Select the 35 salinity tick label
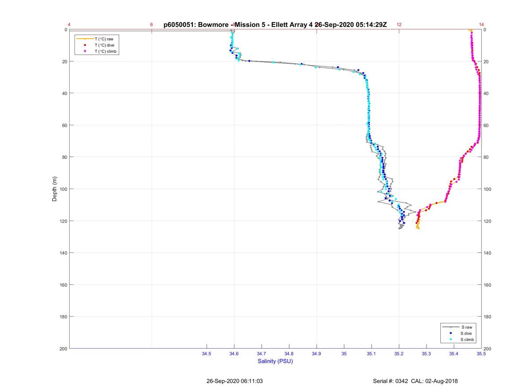This screenshot has width=532, height=392. (344, 354)
